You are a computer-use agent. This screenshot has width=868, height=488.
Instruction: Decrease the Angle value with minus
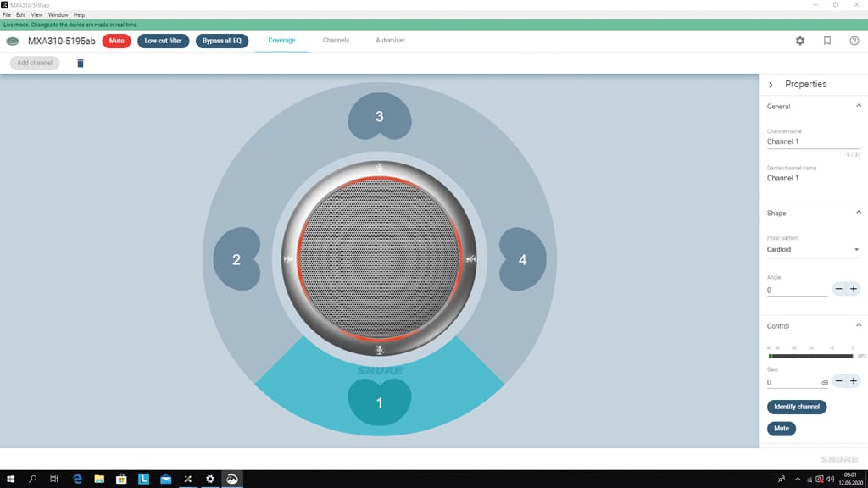pos(838,289)
